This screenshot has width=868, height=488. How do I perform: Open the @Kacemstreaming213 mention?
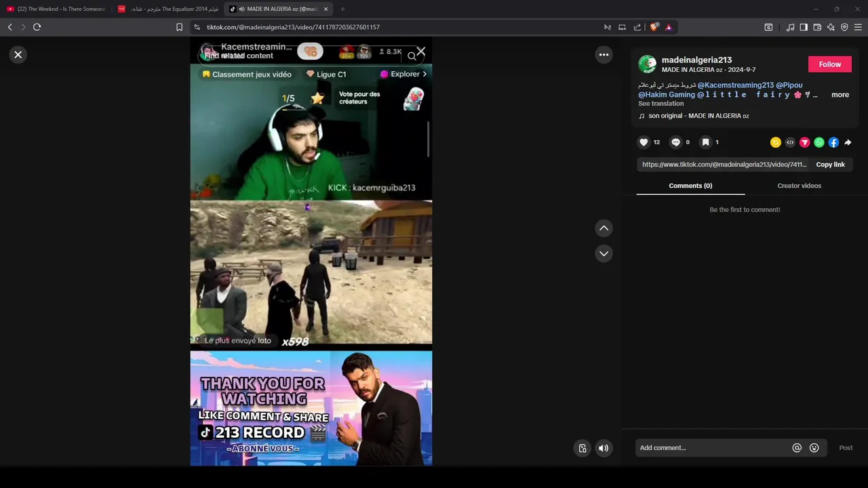(736, 85)
